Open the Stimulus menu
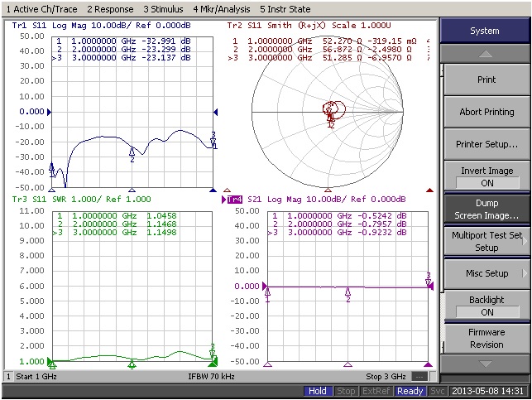The image size is (532, 400). point(163,9)
